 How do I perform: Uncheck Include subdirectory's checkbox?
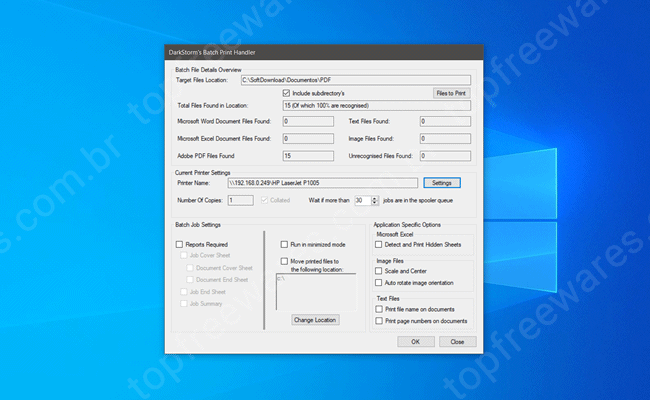click(x=287, y=92)
